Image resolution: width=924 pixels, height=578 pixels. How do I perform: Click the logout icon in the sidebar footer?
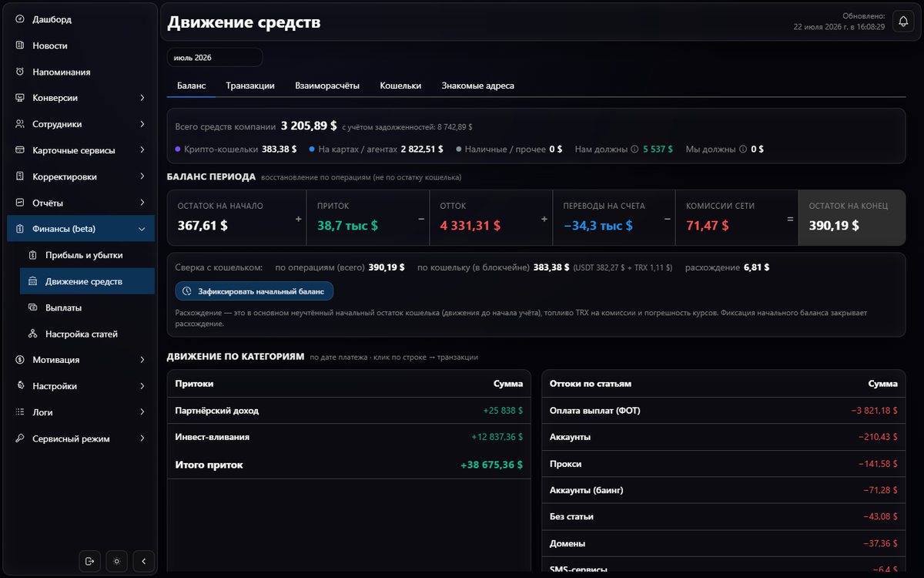point(89,561)
